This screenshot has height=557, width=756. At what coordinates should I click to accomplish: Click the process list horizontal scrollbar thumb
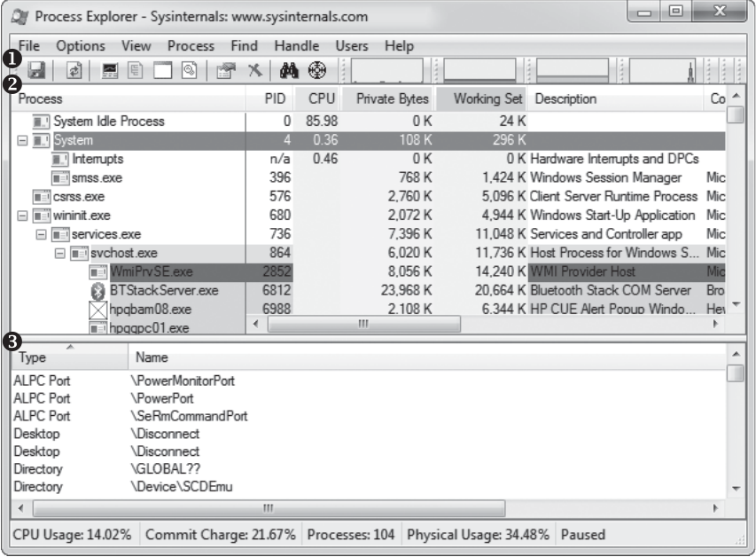(364, 324)
